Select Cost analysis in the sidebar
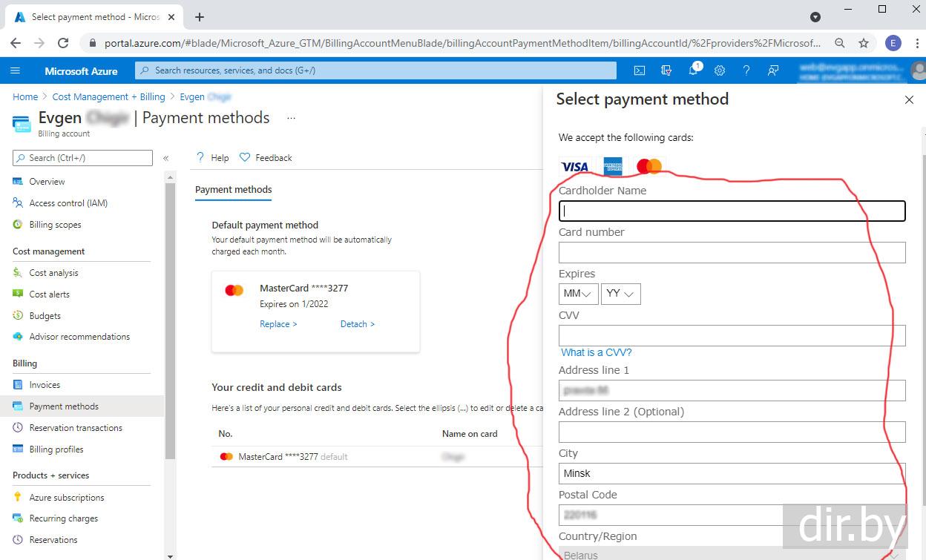Image resolution: width=926 pixels, height=560 pixels. point(53,273)
